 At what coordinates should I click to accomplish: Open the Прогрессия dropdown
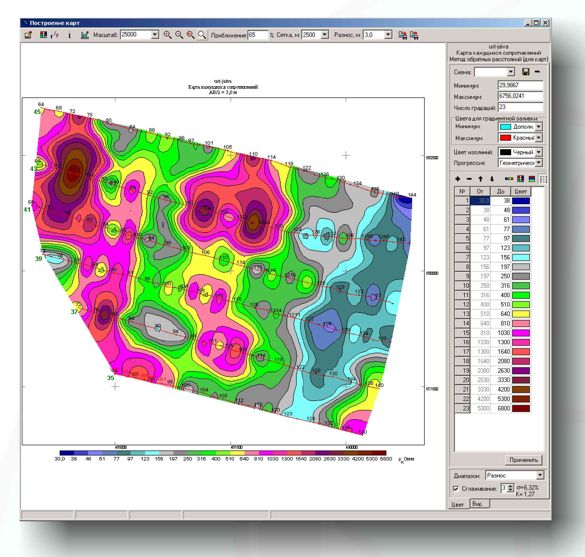[539, 163]
